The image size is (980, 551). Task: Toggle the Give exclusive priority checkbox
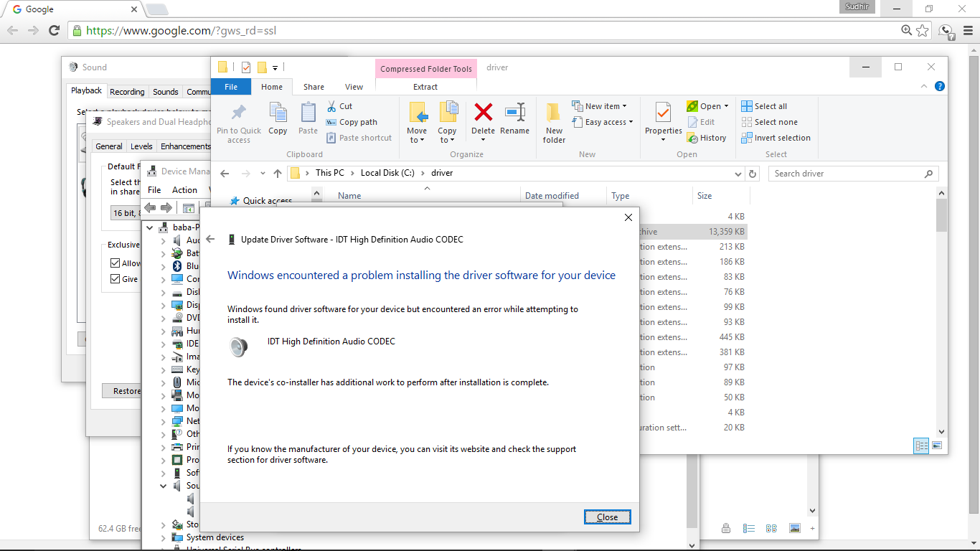[x=115, y=279]
